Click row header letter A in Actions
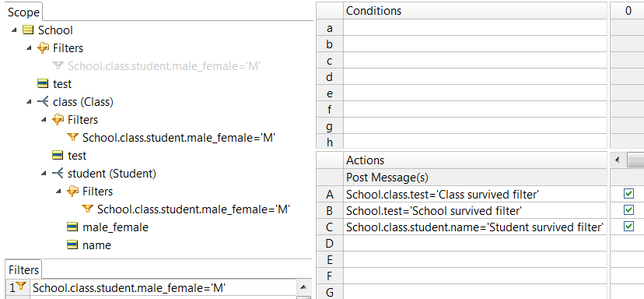This screenshot has height=299, width=644. tap(330, 194)
